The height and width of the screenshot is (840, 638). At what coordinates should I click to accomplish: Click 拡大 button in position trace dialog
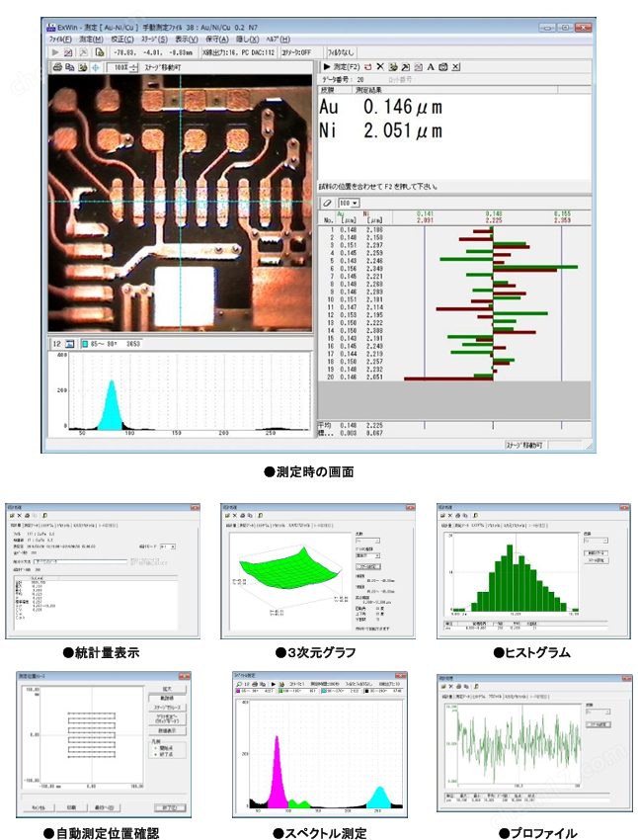(x=167, y=689)
